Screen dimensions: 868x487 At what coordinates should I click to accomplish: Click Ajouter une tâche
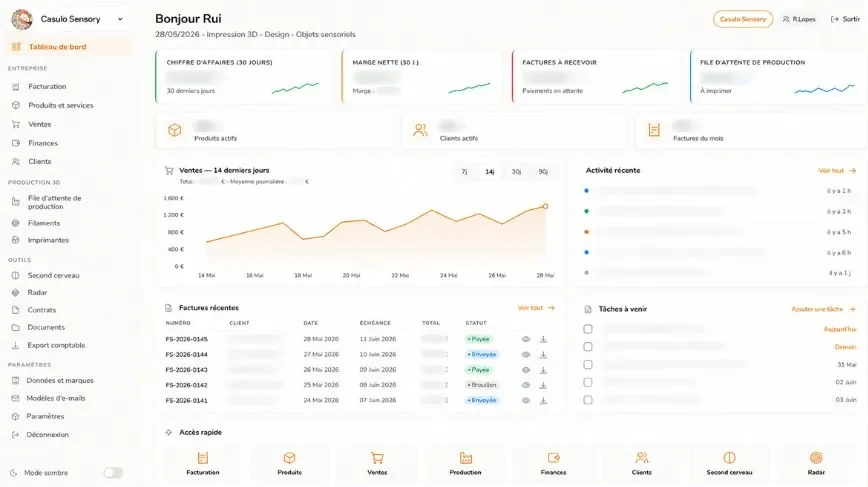coord(824,309)
